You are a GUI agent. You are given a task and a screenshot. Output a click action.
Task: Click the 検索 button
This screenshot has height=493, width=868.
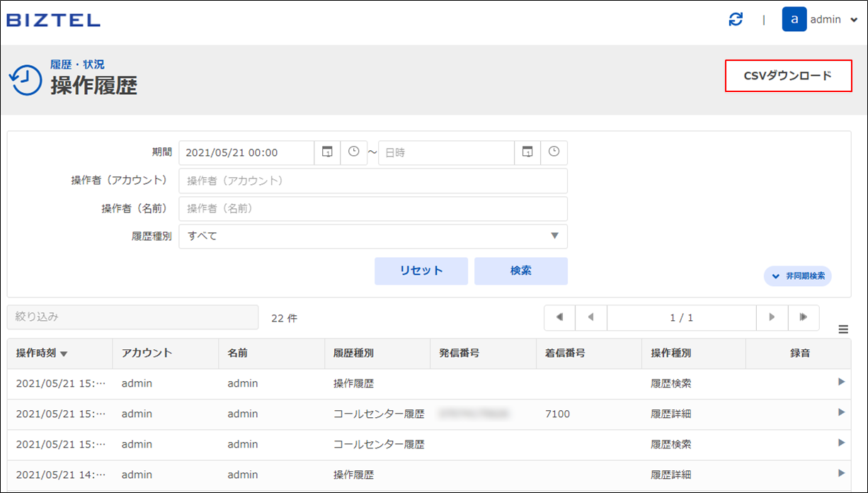521,271
